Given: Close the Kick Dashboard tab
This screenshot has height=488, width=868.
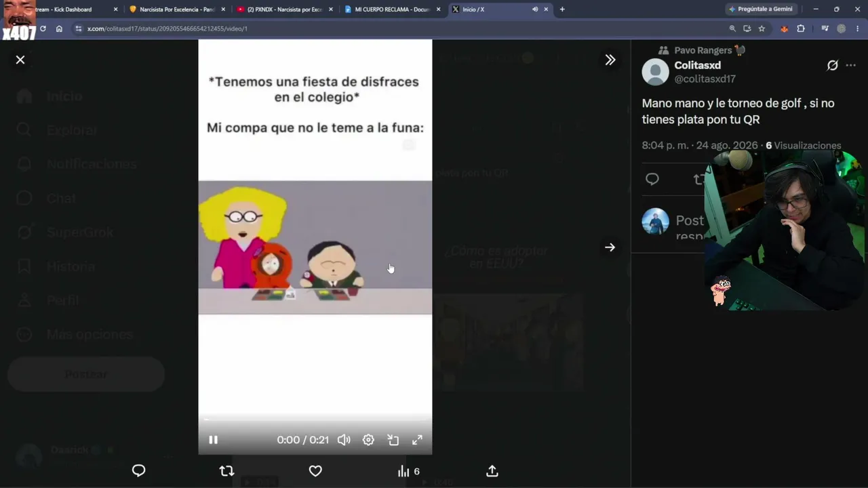Looking at the screenshot, I should pos(115,9).
